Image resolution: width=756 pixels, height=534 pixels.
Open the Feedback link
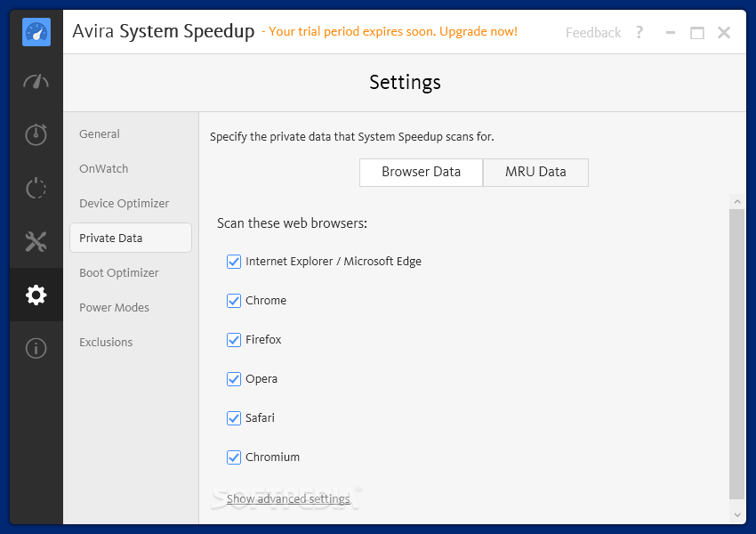coord(593,33)
